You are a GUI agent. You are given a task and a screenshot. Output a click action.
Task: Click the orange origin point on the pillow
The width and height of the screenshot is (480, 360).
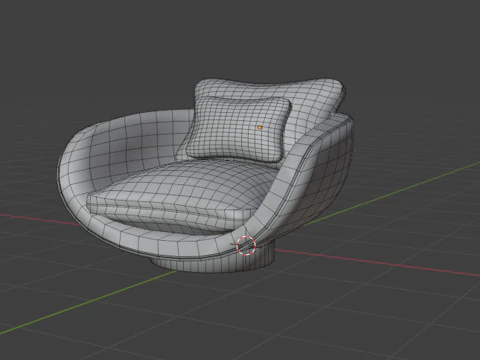click(x=260, y=127)
